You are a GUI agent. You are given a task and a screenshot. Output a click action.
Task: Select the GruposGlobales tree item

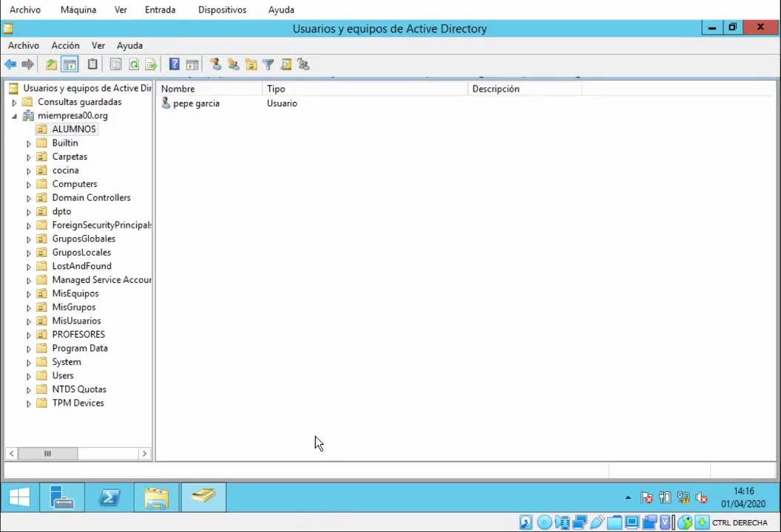click(84, 239)
